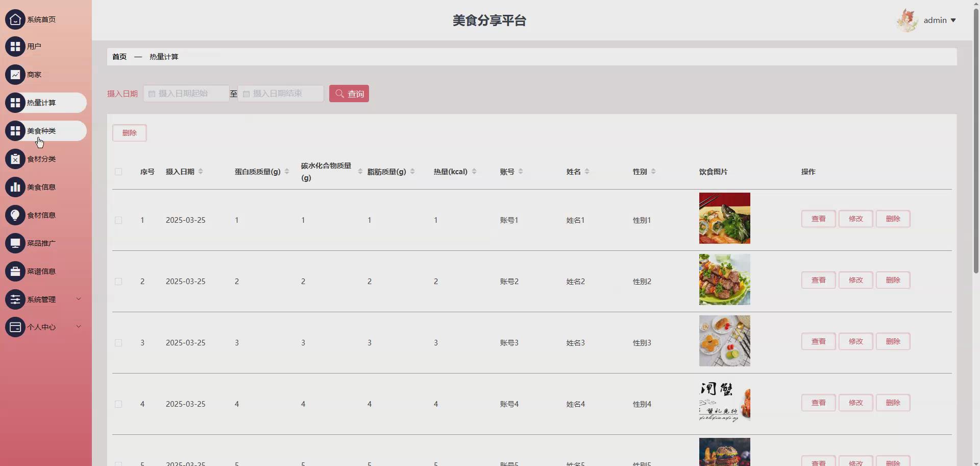Click 删除 for row 账号4
980x466 pixels.
tap(893, 403)
